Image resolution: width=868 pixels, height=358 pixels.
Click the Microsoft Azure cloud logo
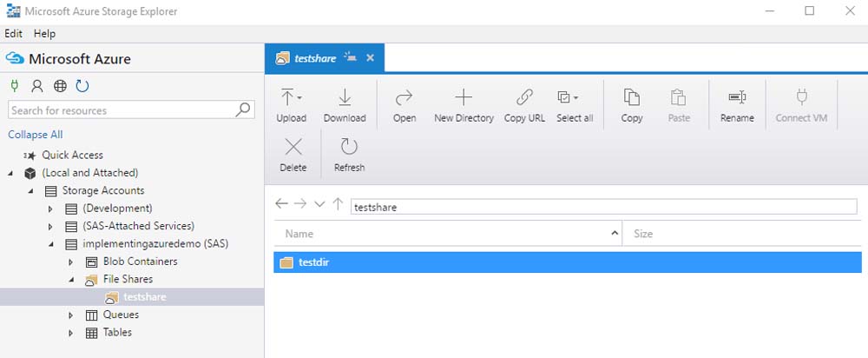point(15,59)
